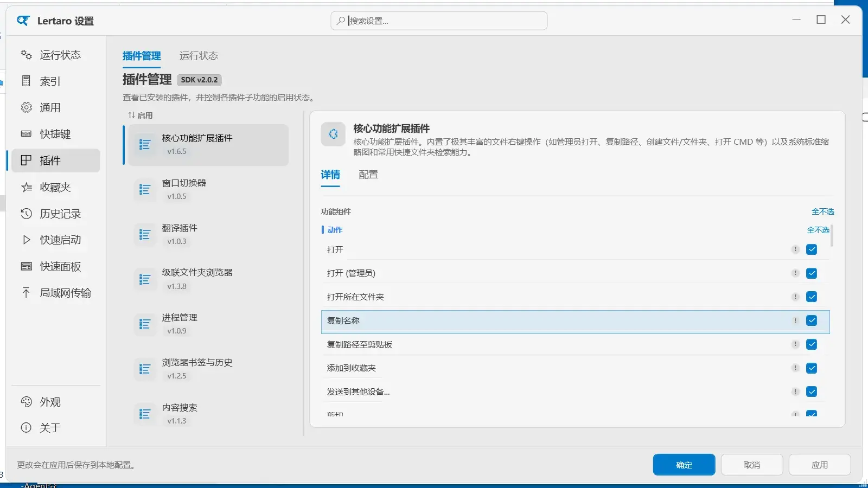Click the 收藏夹 star icon
Image resolution: width=868 pixels, height=488 pixels.
(x=26, y=187)
